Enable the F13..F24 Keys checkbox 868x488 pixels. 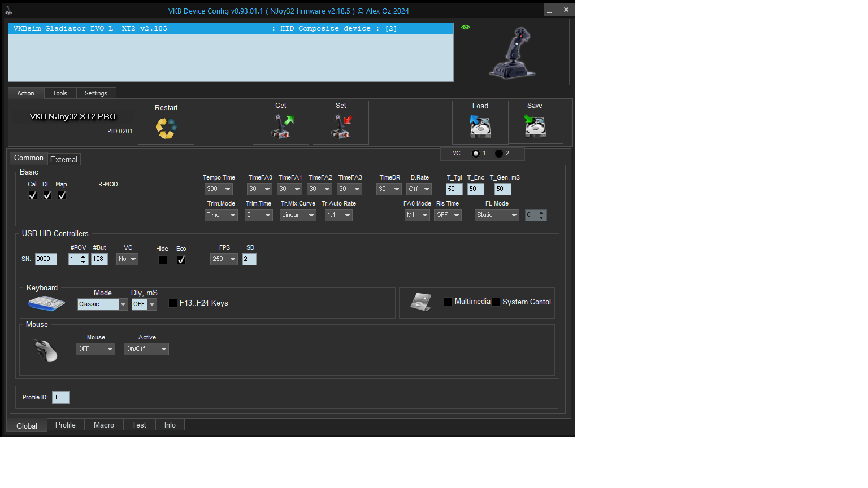173,303
